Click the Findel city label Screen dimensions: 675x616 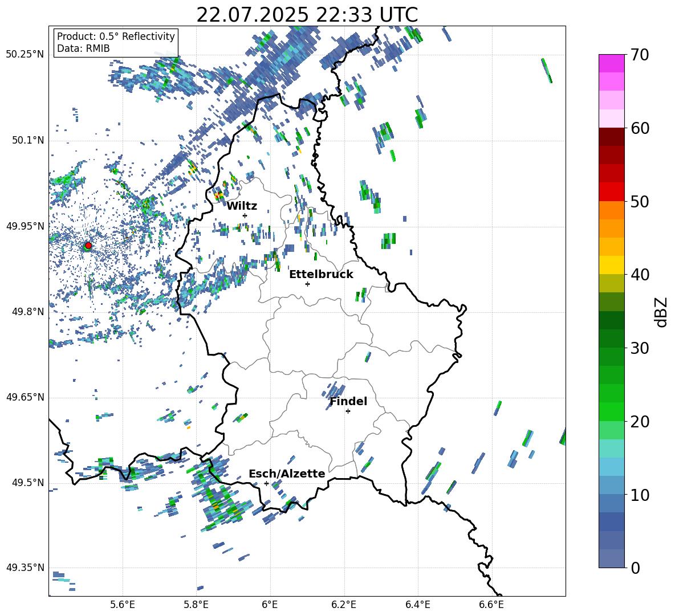point(348,402)
